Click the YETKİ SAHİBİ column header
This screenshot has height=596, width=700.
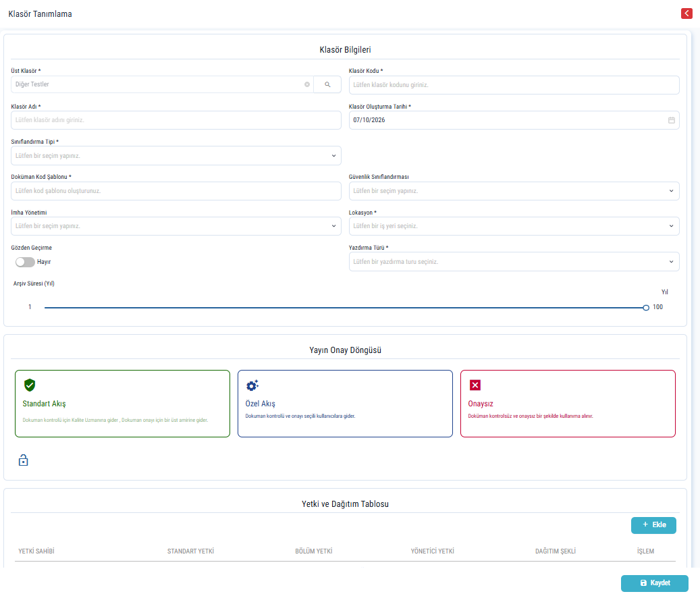coord(36,551)
